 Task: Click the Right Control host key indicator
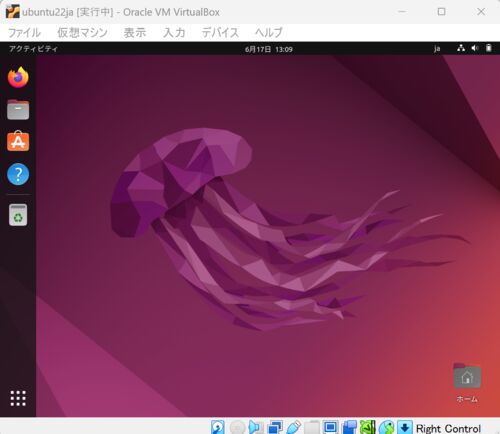[448, 428]
